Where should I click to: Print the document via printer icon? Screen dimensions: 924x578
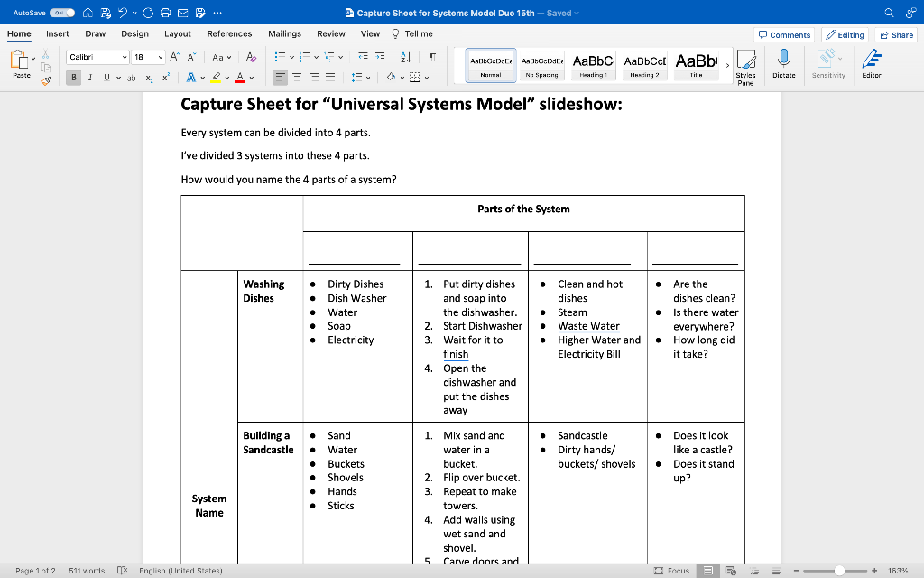point(166,13)
